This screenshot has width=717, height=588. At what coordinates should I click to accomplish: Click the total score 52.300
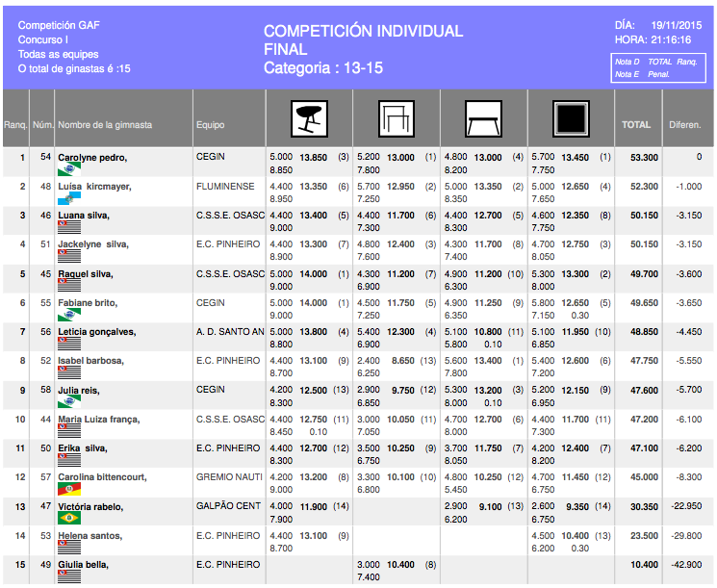pyautogui.click(x=644, y=187)
